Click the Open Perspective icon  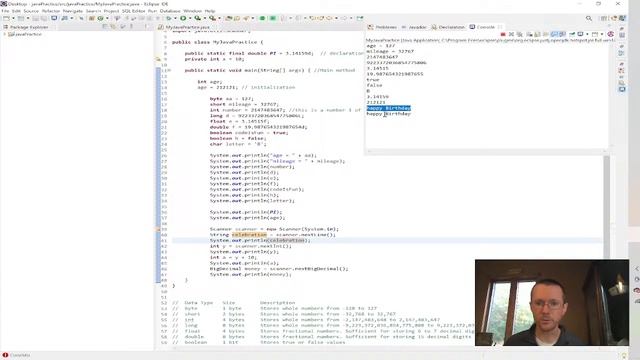(604, 18)
